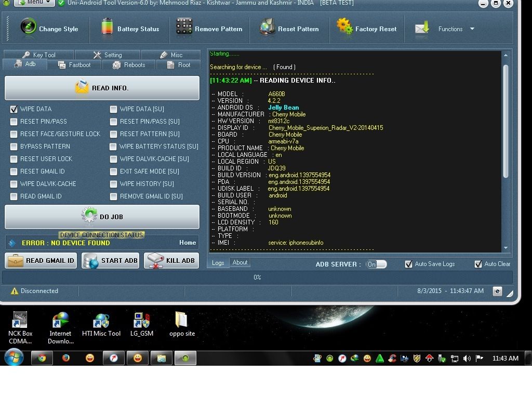532x399 pixels.
Task: Click the log scrollbar up arrow
Action: (x=506, y=55)
